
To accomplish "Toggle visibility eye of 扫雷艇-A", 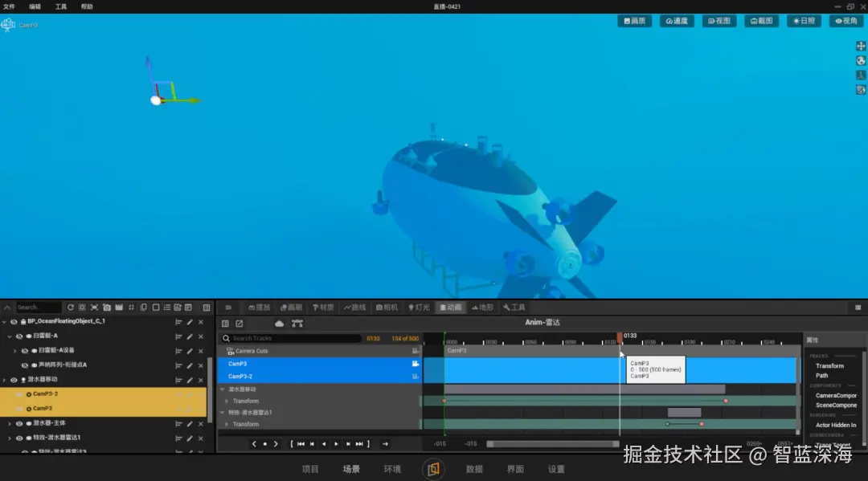I will pyautogui.click(x=19, y=336).
